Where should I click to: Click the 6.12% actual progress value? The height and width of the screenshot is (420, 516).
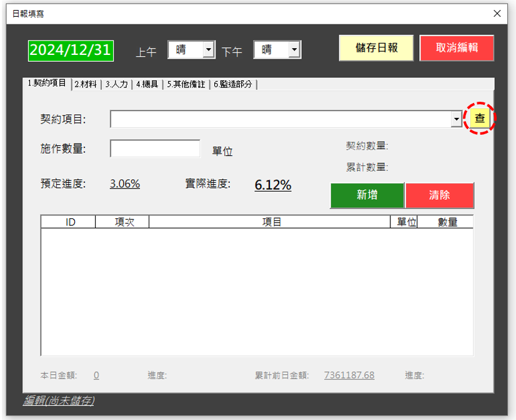coord(273,185)
